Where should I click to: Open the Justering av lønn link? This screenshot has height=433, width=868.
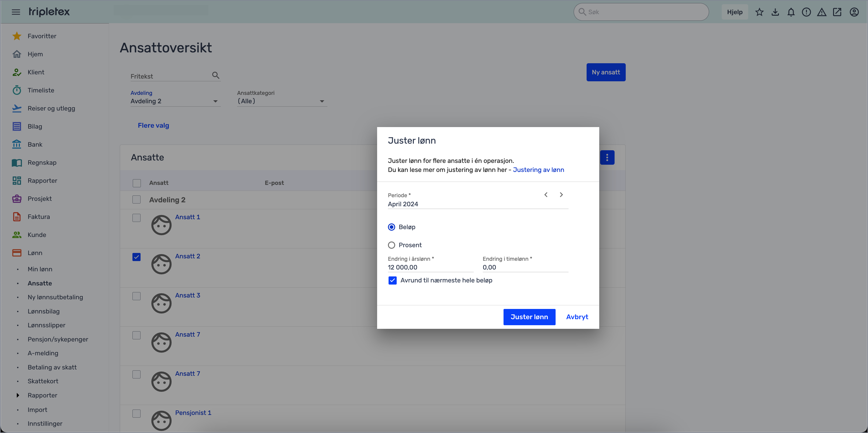pos(538,170)
